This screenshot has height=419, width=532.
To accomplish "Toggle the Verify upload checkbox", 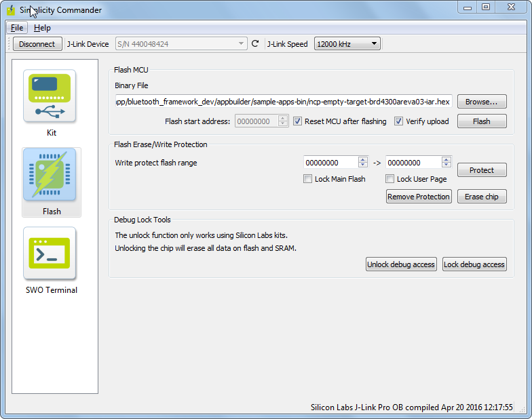I will point(399,121).
